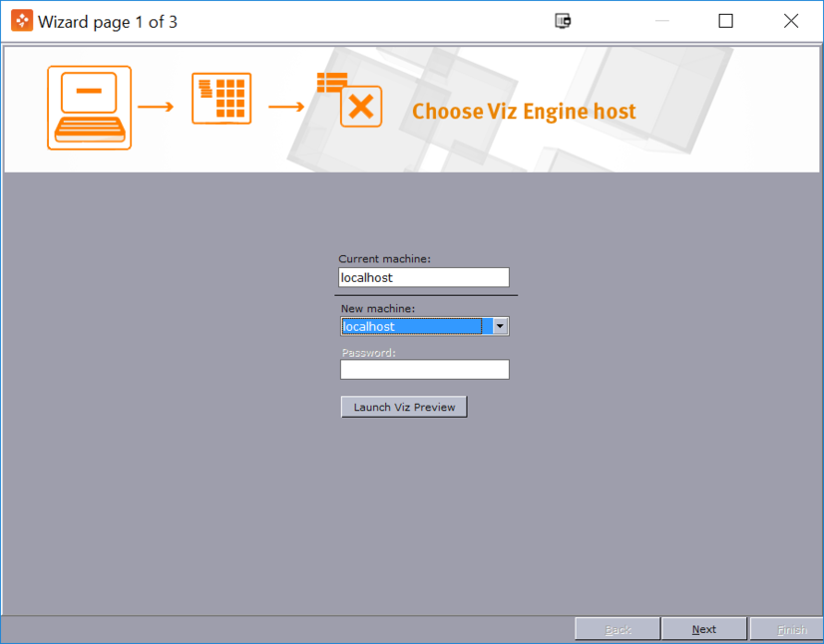Click the display mode icon in title bar
The image size is (824, 644).
click(563, 21)
